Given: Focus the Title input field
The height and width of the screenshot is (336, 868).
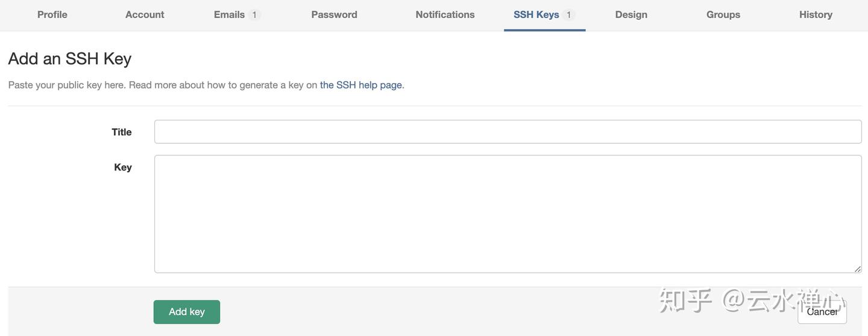Looking at the screenshot, I should [x=508, y=132].
